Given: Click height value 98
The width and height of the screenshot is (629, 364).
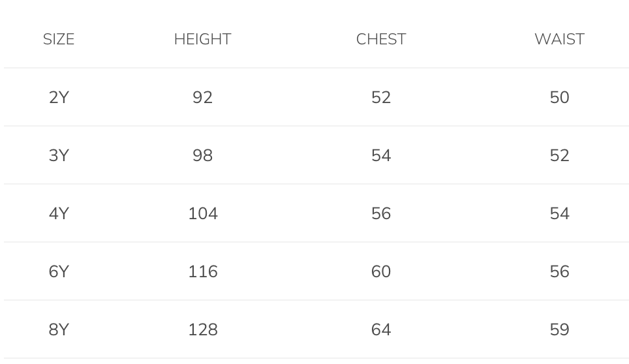Looking at the screenshot, I should click(202, 155).
